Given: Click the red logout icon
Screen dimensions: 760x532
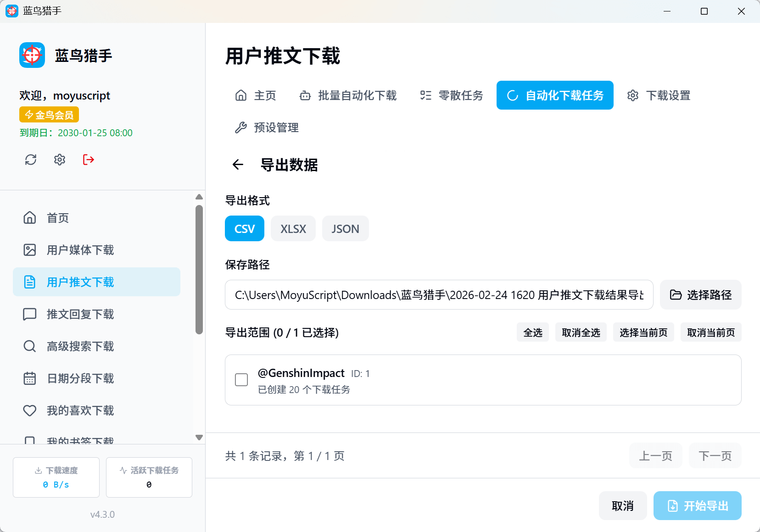Looking at the screenshot, I should (x=89, y=160).
